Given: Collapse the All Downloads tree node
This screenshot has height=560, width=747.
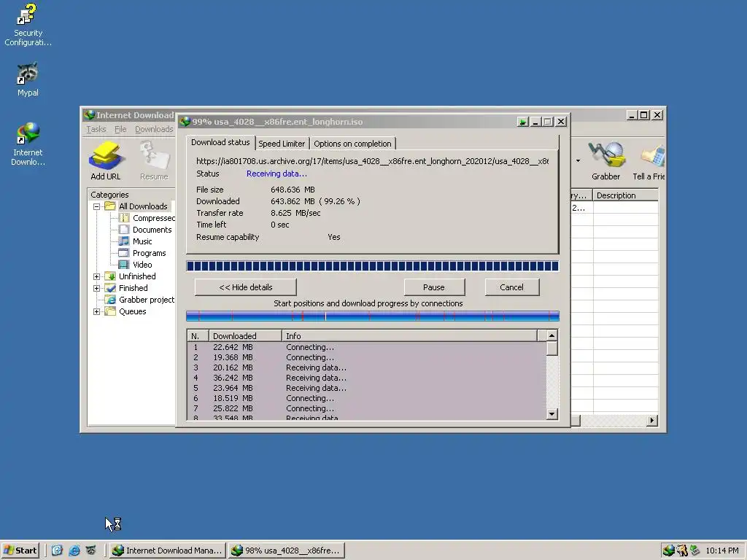Looking at the screenshot, I should [97, 206].
